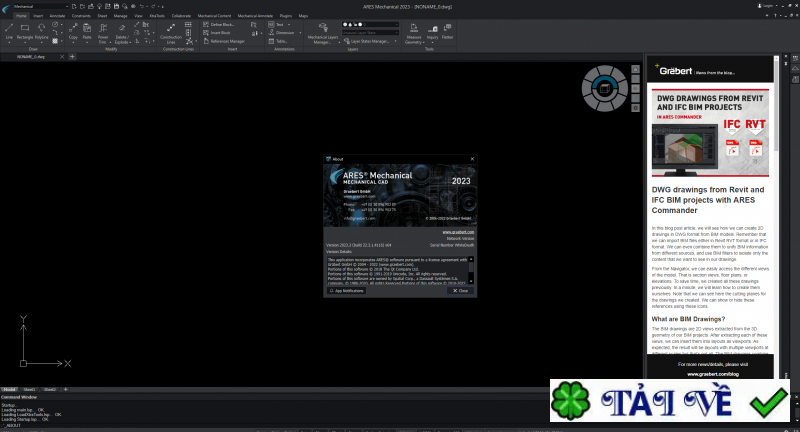Click the Insert Block command

(217, 33)
